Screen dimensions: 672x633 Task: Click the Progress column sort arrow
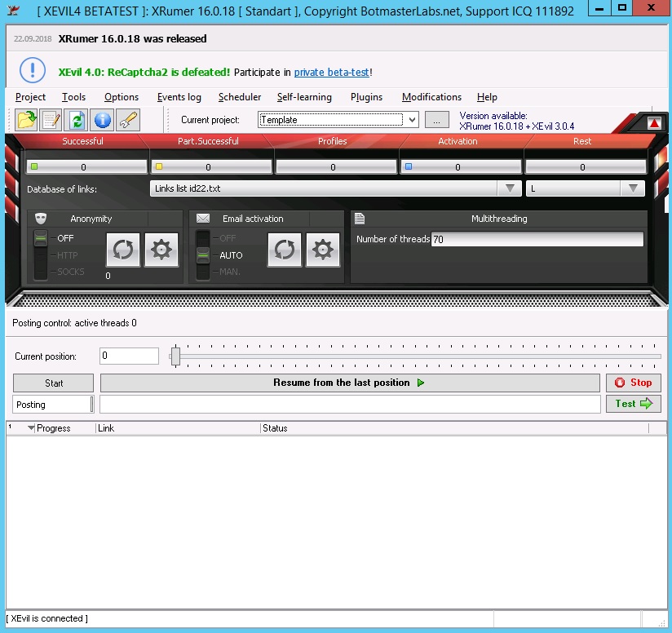pos(31,428)
